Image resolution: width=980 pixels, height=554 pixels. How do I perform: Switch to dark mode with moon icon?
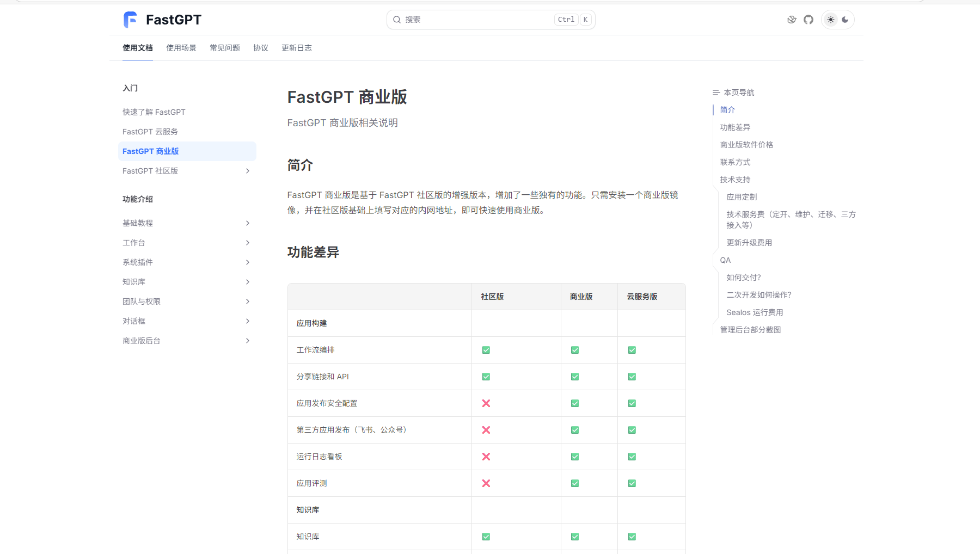[x=845, y=20]
